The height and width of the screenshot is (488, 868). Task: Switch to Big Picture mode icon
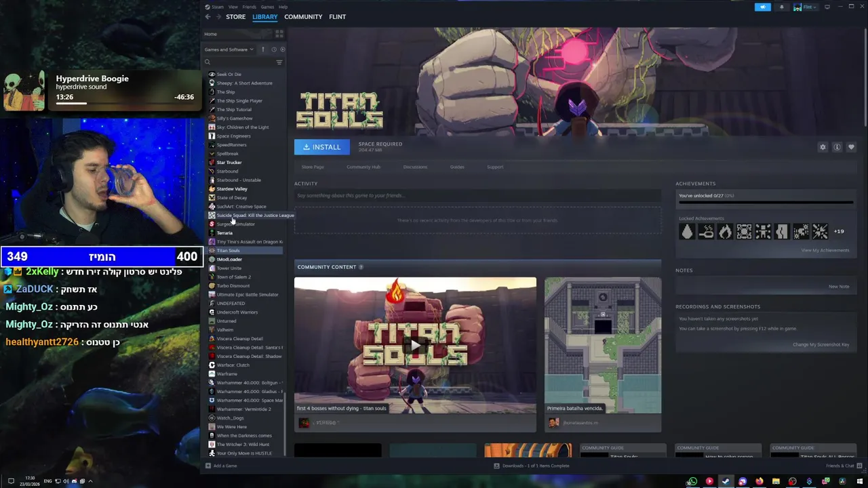coord(827,7)
